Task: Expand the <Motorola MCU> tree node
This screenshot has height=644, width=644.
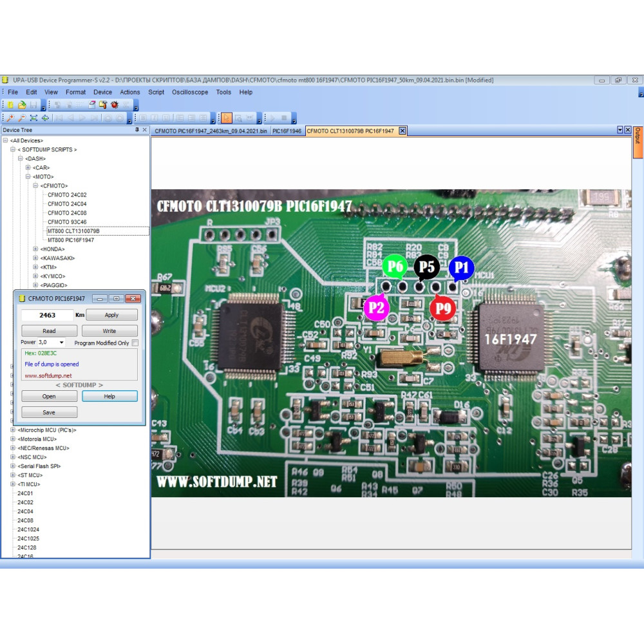Action: click(x=13, y=439)
